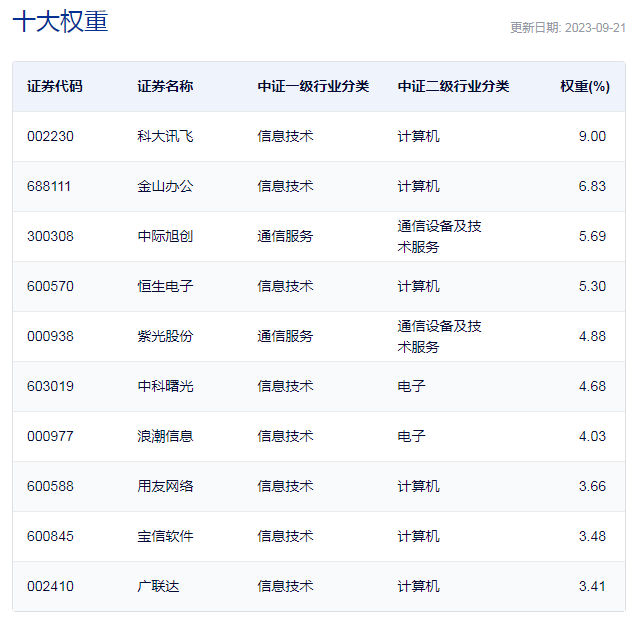Click 信息技术 in the 广联达 row
The image size is (635, 627).
pos(285,586)
